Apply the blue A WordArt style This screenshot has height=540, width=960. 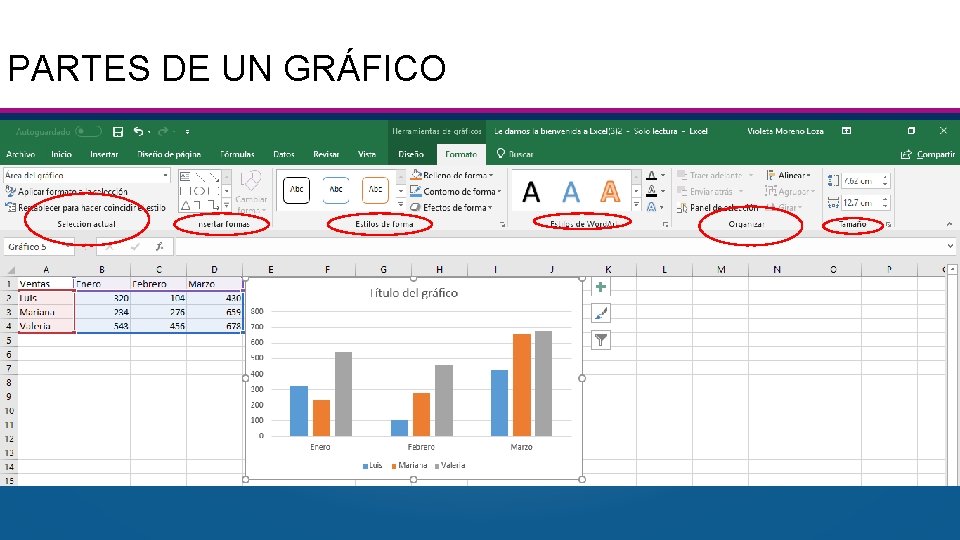click(x=571, y=192)
